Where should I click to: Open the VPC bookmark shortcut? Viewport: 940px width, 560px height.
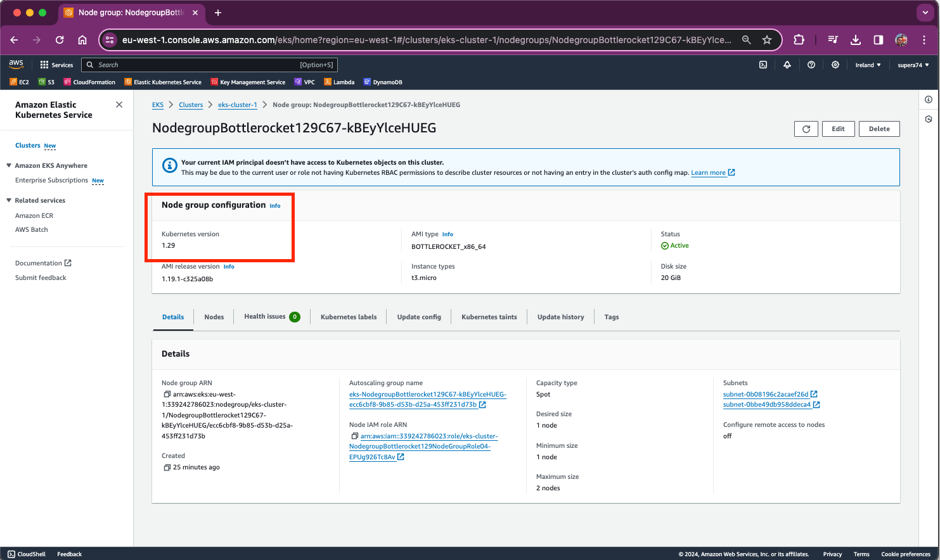tap(304, 82)
